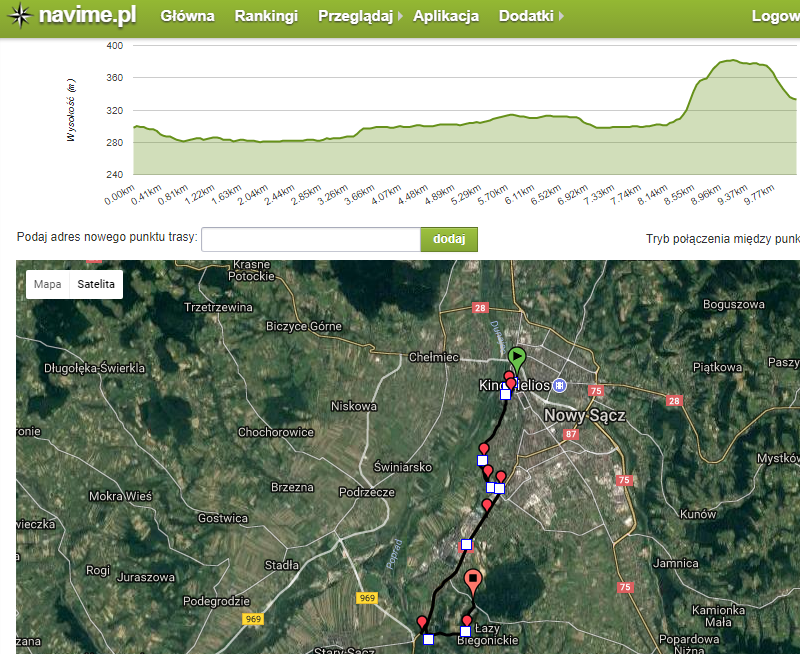This screenshot has width=800, height=654.
Task: Open the Rankingi page
Action: point(266,17)
